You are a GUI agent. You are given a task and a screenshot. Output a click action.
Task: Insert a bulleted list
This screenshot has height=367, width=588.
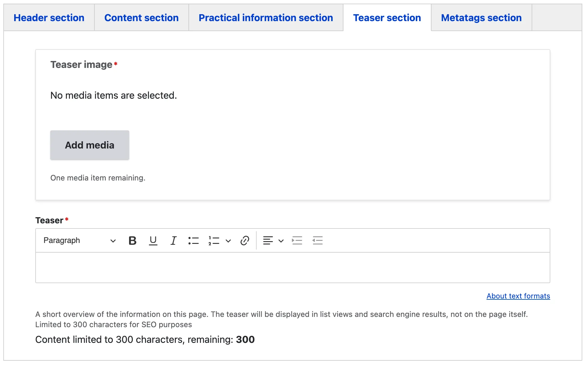[193, 241]
